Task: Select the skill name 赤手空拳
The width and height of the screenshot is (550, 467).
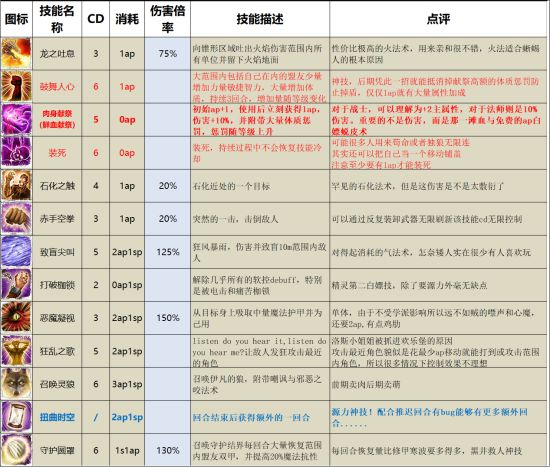Action: 57,219
